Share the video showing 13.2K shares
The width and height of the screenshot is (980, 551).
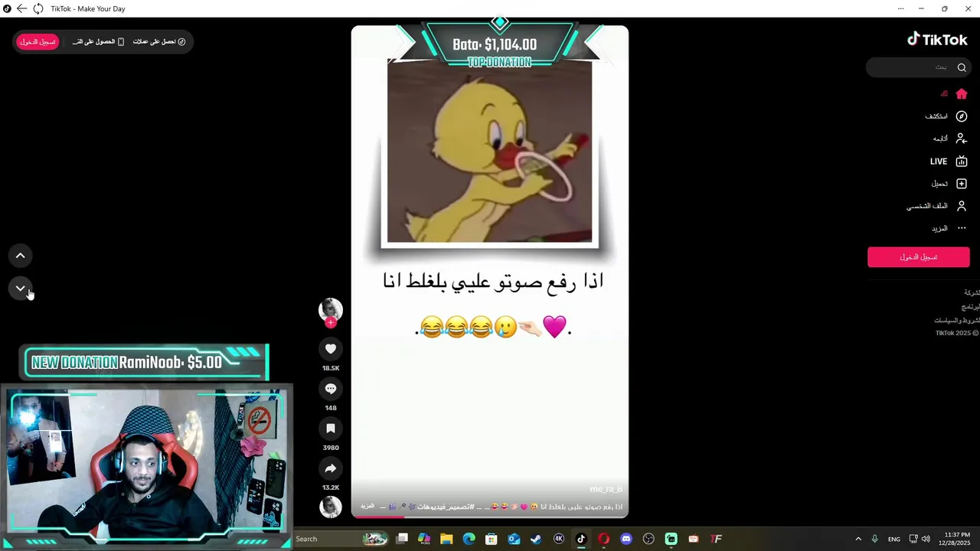pos(331,468)
